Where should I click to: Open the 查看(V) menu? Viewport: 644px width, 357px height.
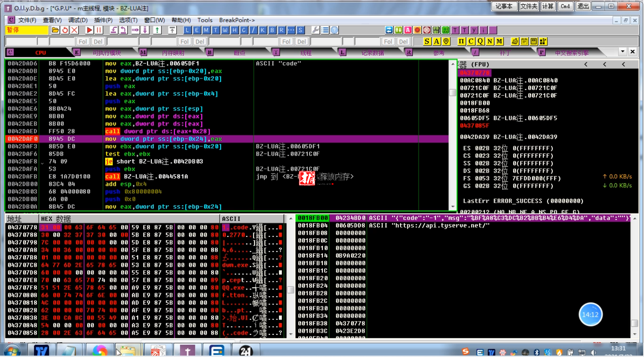click(52, 20)
